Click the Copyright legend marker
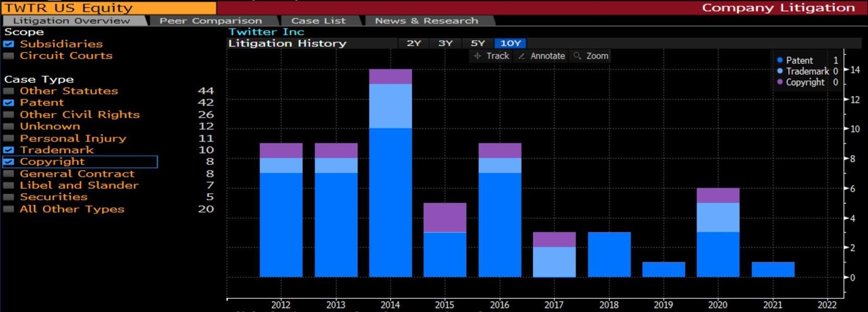The image size is (868, 312). pyautogui.click(x=780, y=82)
